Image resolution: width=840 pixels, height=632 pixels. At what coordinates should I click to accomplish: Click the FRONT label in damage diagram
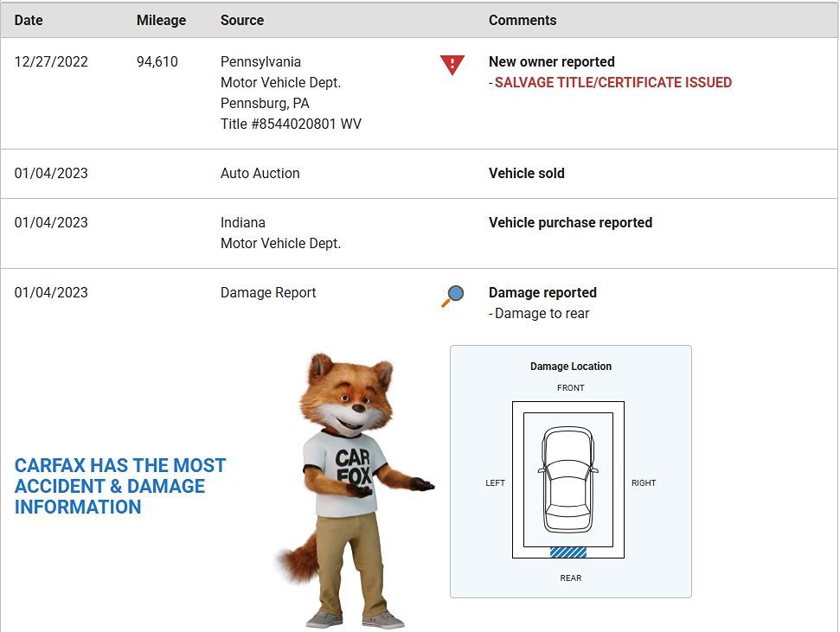[x=571, y=388]
